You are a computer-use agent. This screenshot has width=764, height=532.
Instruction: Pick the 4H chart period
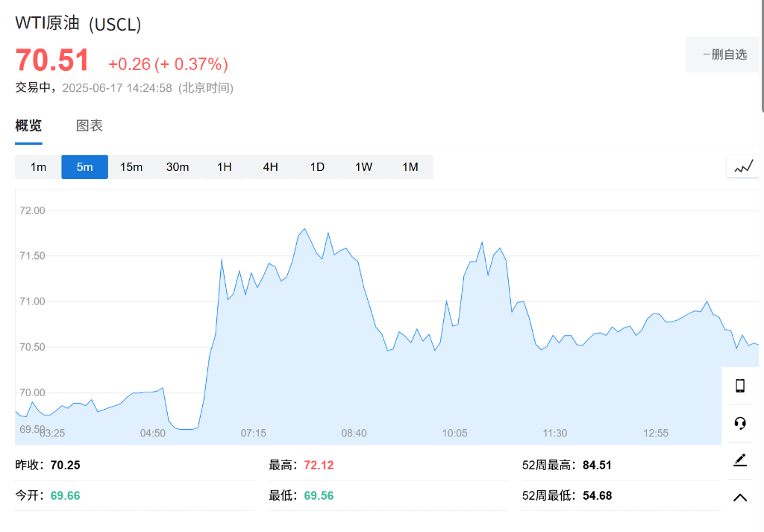270,167
